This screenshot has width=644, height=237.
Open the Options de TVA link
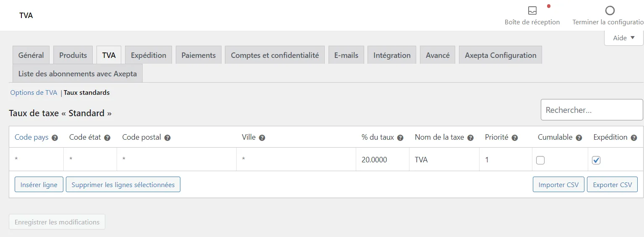34,93
